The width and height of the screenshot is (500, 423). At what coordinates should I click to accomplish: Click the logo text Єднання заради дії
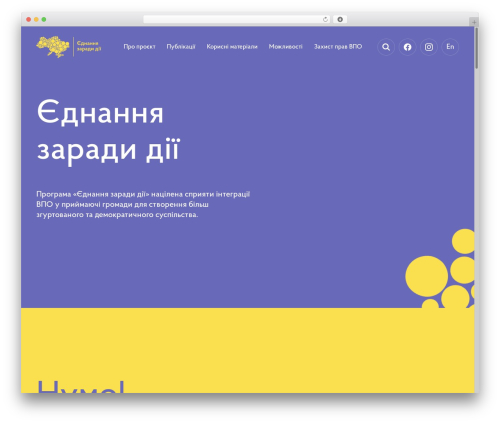[x=89, y=46]
